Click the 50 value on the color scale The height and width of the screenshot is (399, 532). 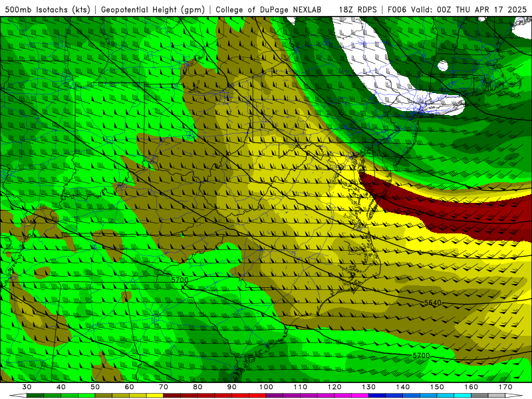(95, 387)
